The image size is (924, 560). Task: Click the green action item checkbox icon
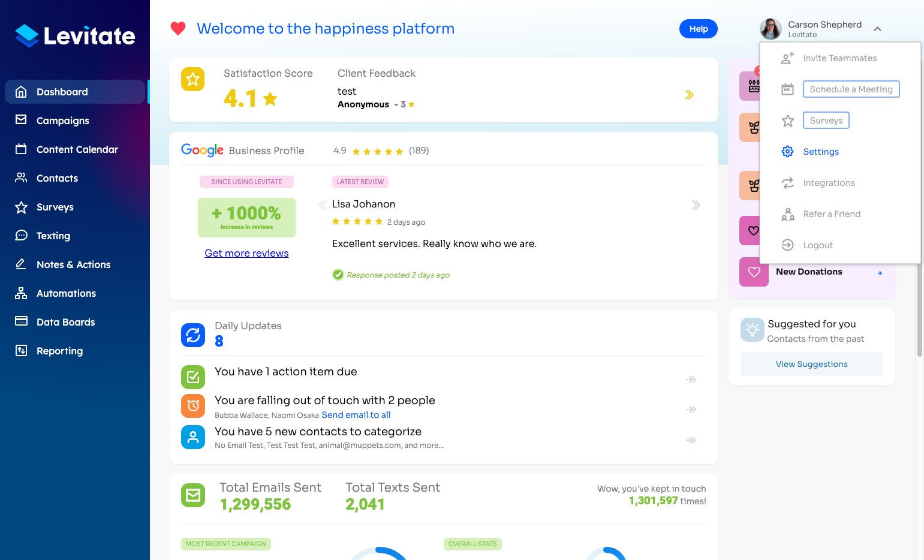coord(193,377)
